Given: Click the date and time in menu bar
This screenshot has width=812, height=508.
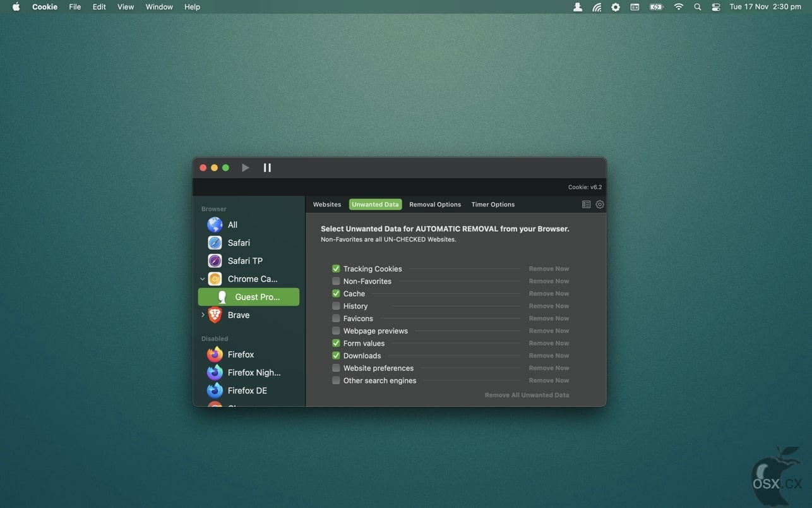Looking at the screenshot, I should point(765,7).
